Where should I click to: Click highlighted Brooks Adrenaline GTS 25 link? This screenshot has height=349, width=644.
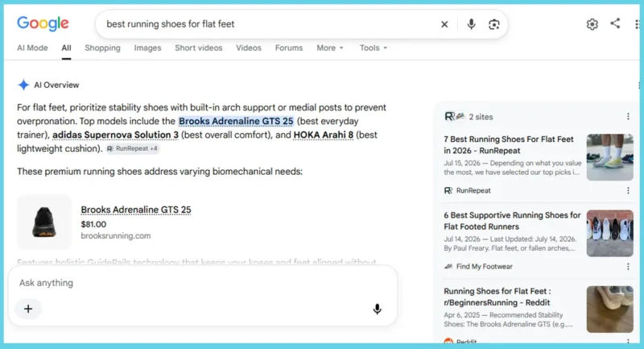pos(236,121)
